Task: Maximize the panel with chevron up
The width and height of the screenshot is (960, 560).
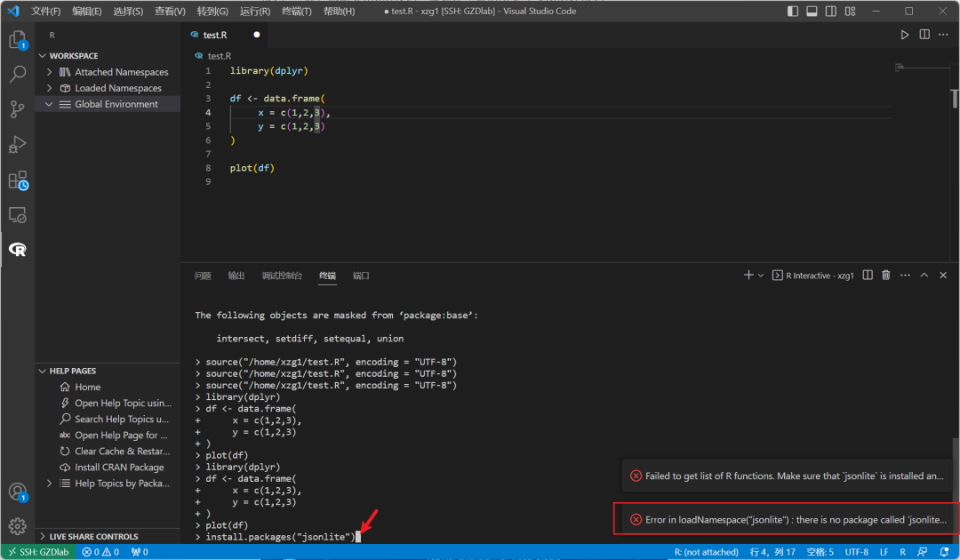Action: (924, 276)
